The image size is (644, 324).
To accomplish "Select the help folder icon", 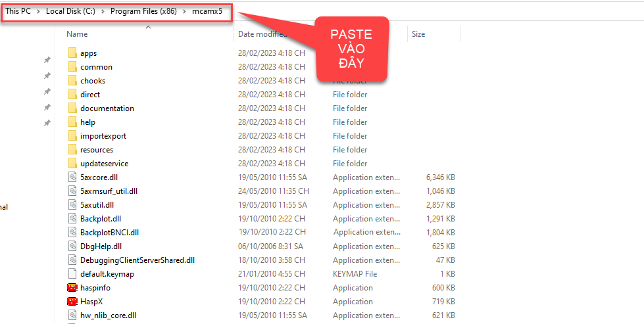I will (73, 122).
